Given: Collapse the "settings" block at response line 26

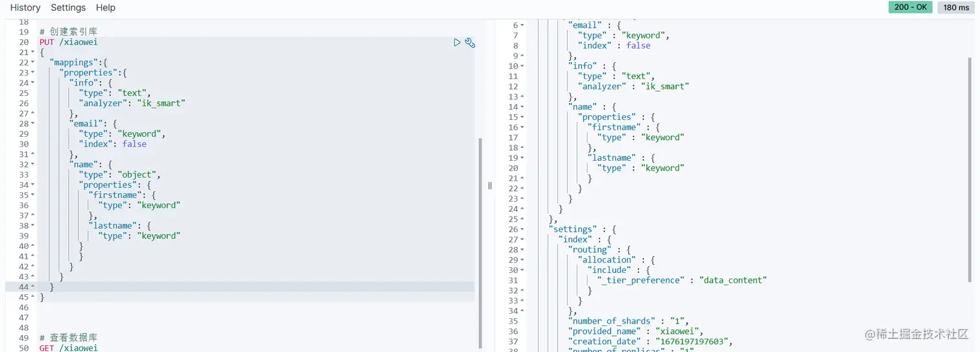Looking at the screenshot, I should pos(522,229).
